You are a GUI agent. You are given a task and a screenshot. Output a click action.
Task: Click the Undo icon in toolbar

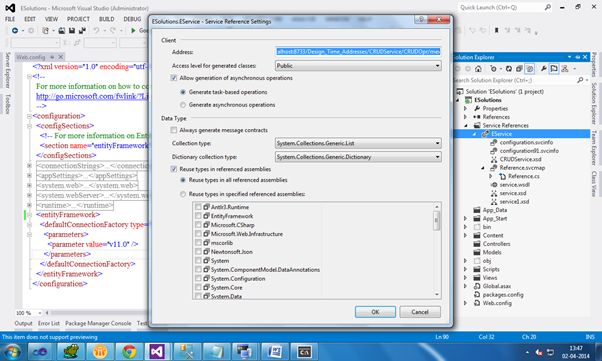(96, 30)
